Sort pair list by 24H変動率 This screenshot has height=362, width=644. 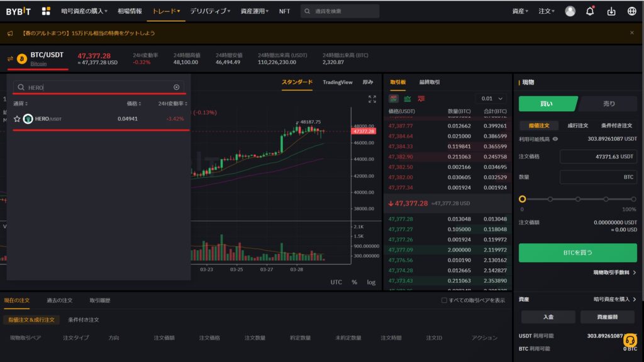coord(173,104)
